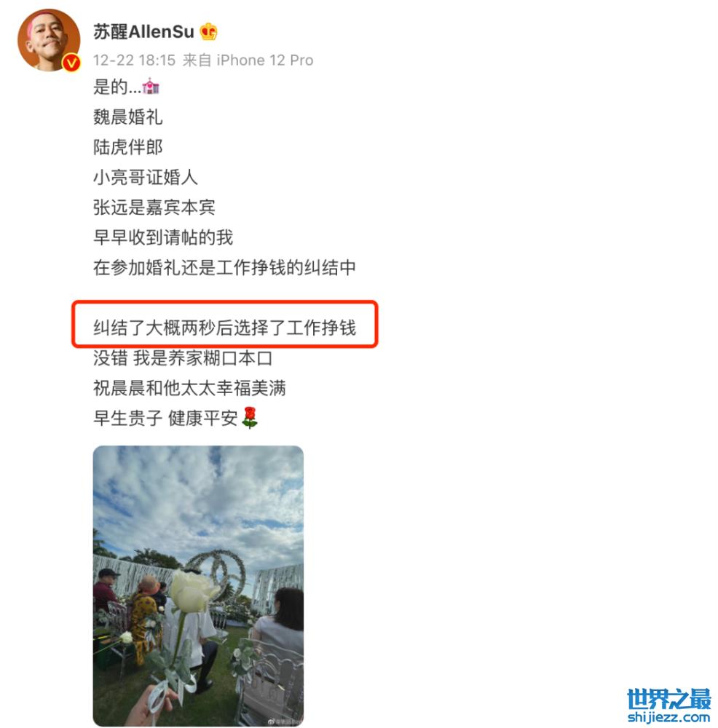This screenshot has width=718, height=728.
Task: Click the line 祝晨晨和他太太幸福美满
Action: click(189, 388)
